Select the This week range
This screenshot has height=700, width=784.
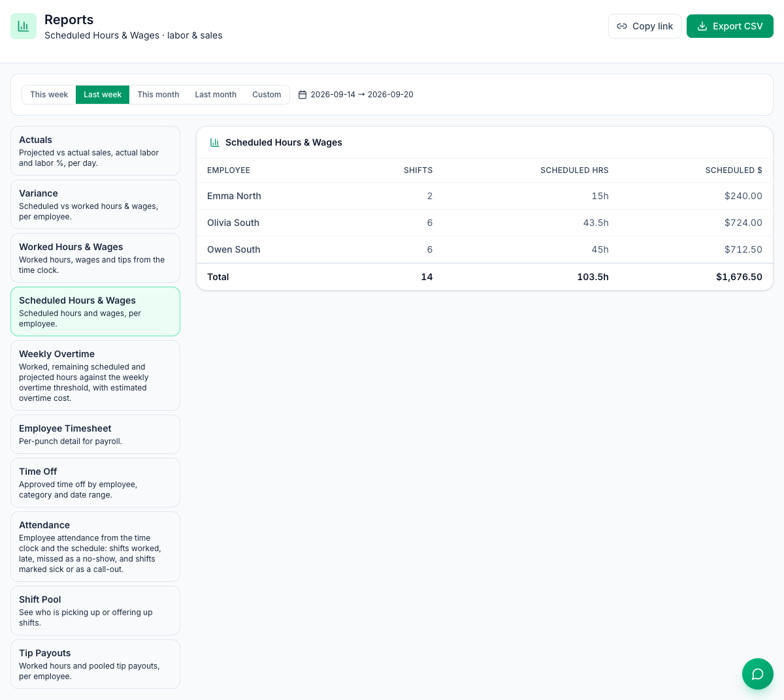pyautogui.click(x=49, y=95)
